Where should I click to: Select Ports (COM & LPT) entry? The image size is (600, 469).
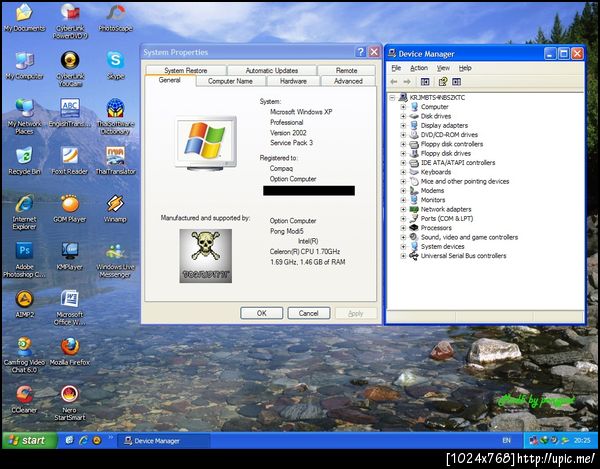coord(447,219)
